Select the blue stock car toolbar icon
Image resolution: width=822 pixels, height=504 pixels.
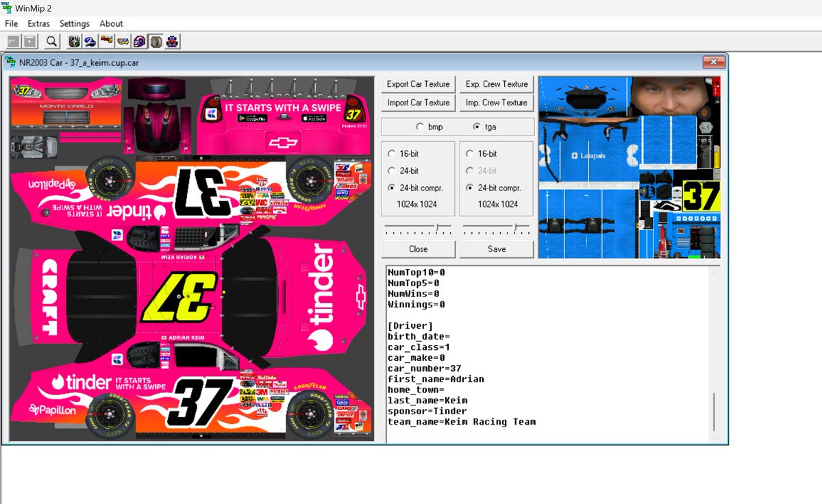pyautogui.click(x=90, y=42)
